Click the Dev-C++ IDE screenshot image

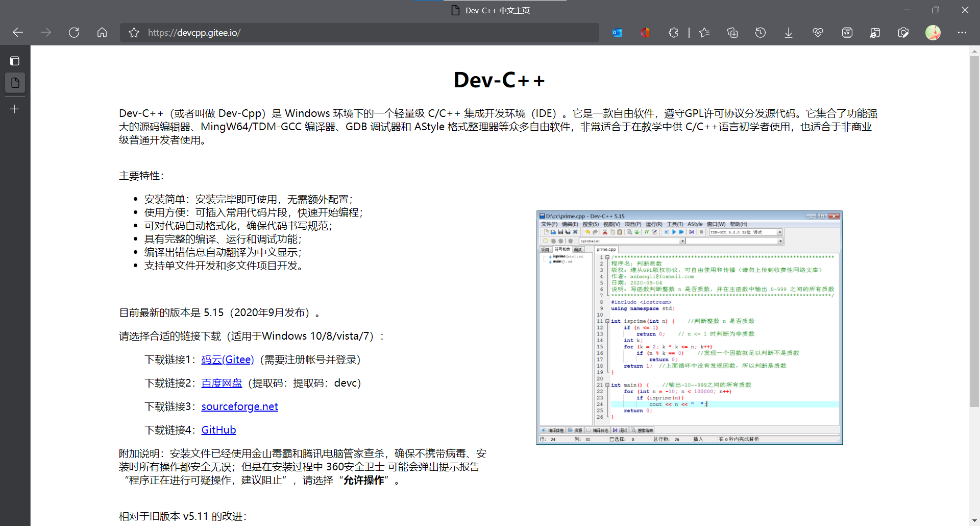[689, 327]
